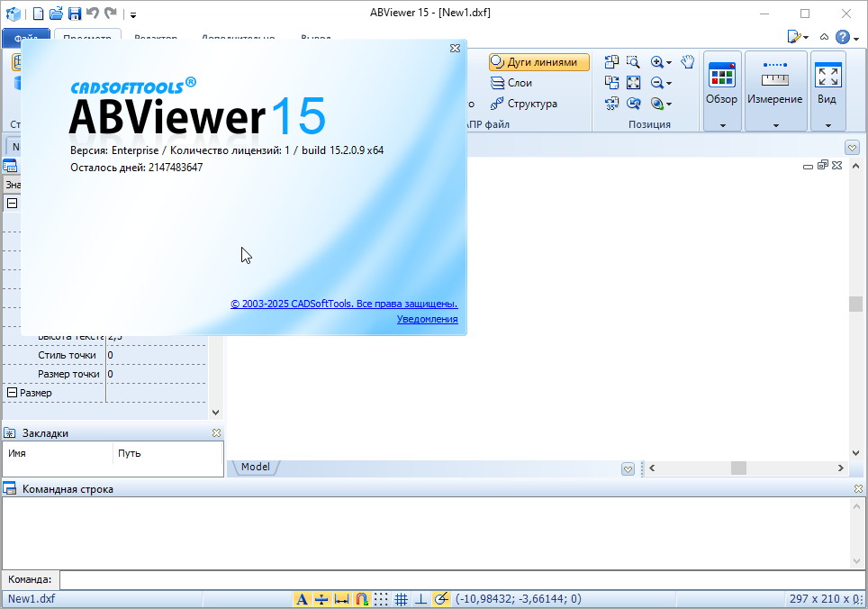Click the vertical scrollbar thumb of drawing
Screen dimensions: 868x609
pos(855,304)
